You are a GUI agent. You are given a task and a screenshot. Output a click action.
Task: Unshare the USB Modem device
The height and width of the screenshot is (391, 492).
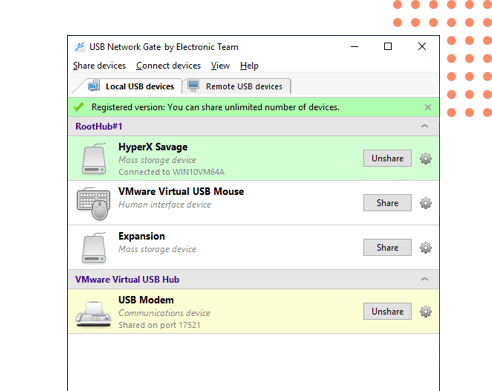[387, 311]
